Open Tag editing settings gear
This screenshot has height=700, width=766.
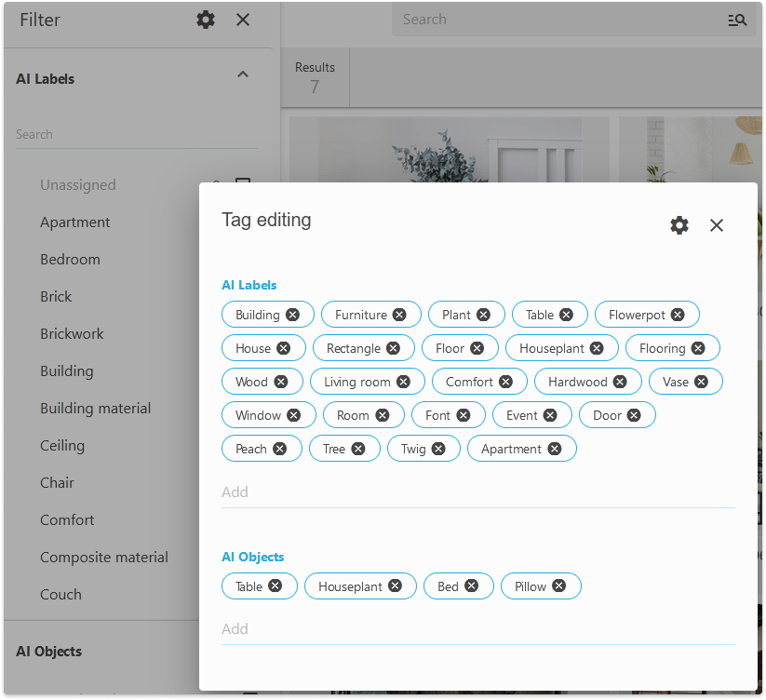click(x=679, y=225)
